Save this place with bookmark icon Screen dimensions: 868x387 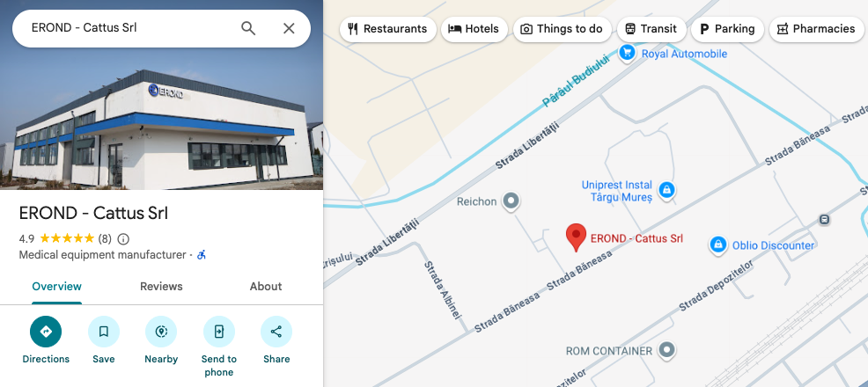[x=104, y=332]
